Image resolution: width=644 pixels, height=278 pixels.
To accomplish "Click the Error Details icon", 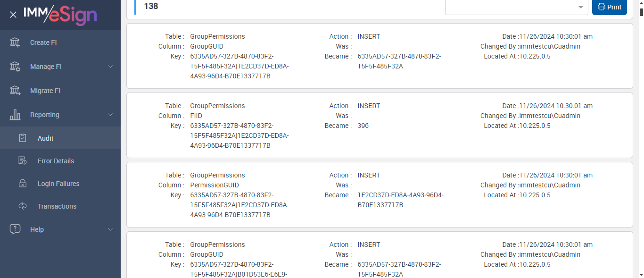I will click(x=23, y=161).
